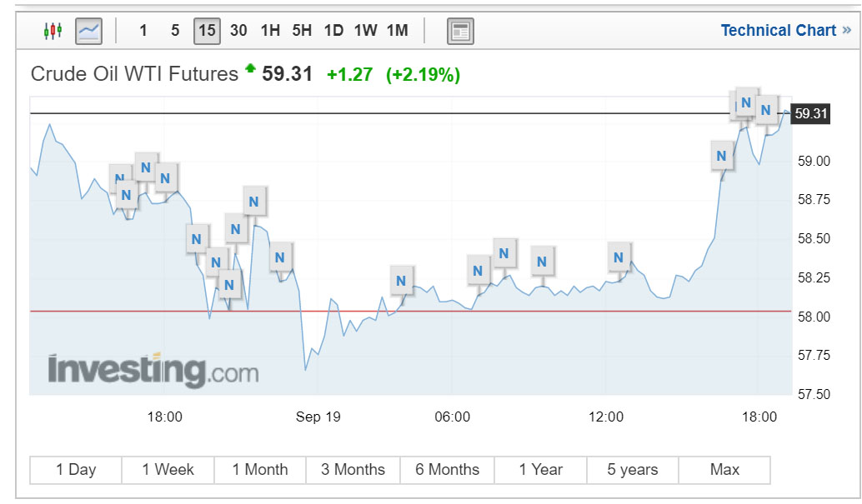The width and height of the screenshot is (862, 504).
Task: Click the Investing.com watermark logo
Action: pos(153,370)
